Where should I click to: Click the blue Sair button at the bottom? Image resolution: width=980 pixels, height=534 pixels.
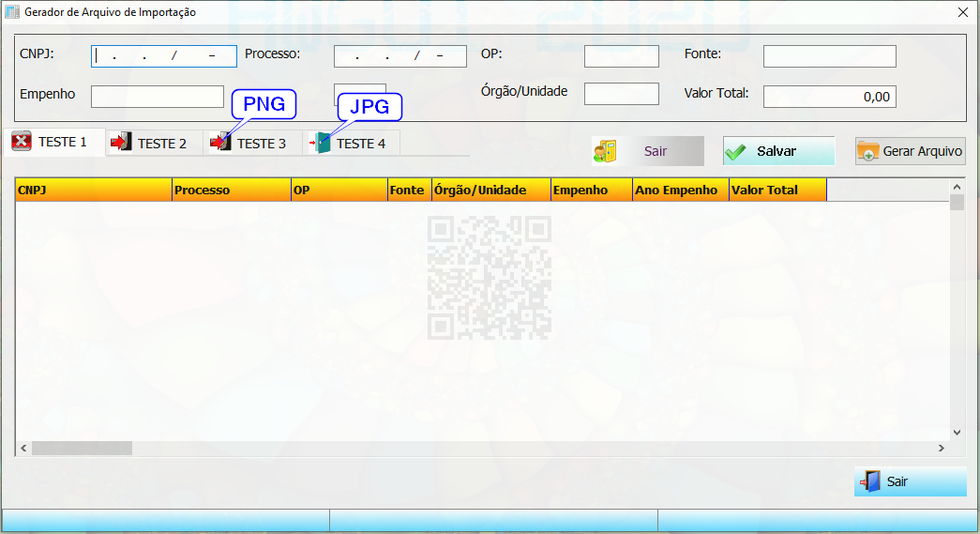[910, 481]
